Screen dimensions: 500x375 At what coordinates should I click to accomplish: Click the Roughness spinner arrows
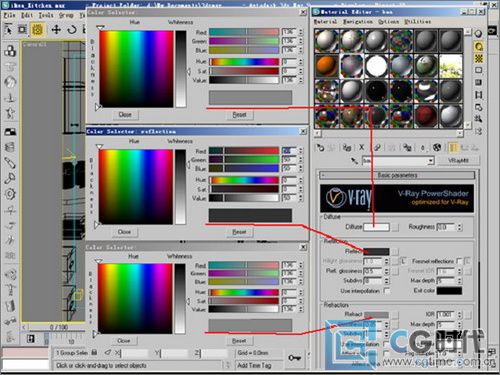pos(460,227)
